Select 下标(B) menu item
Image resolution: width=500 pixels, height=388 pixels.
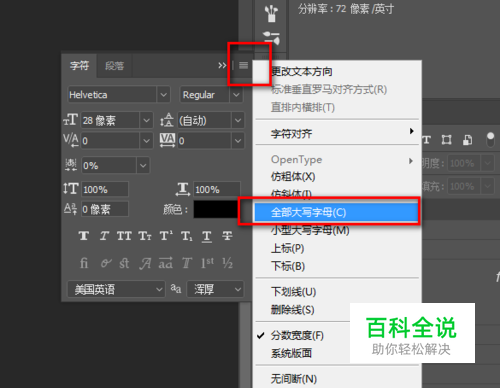(337, 266)
